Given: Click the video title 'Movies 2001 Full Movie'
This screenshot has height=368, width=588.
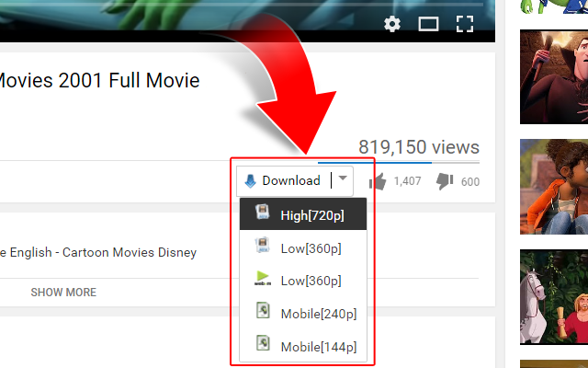Looking at the screenshot, I should point(99,80).
